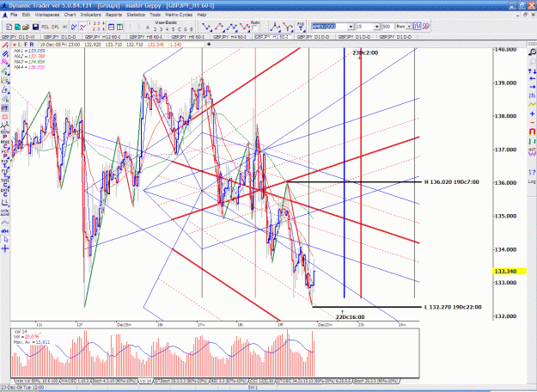Image resolution: width=537 pixels, height=392 pixels.
Task: Click the first down-swing pattern tool
Action: (x=206, y=27)
